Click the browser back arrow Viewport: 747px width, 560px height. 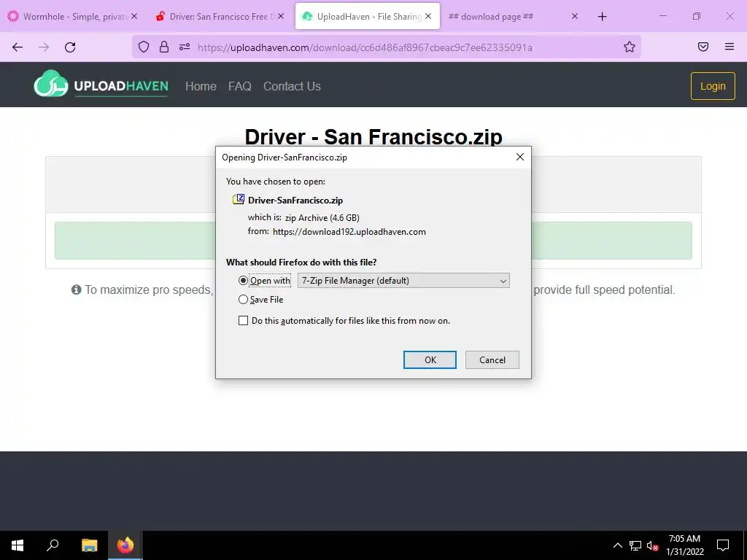tap(18, 47)
